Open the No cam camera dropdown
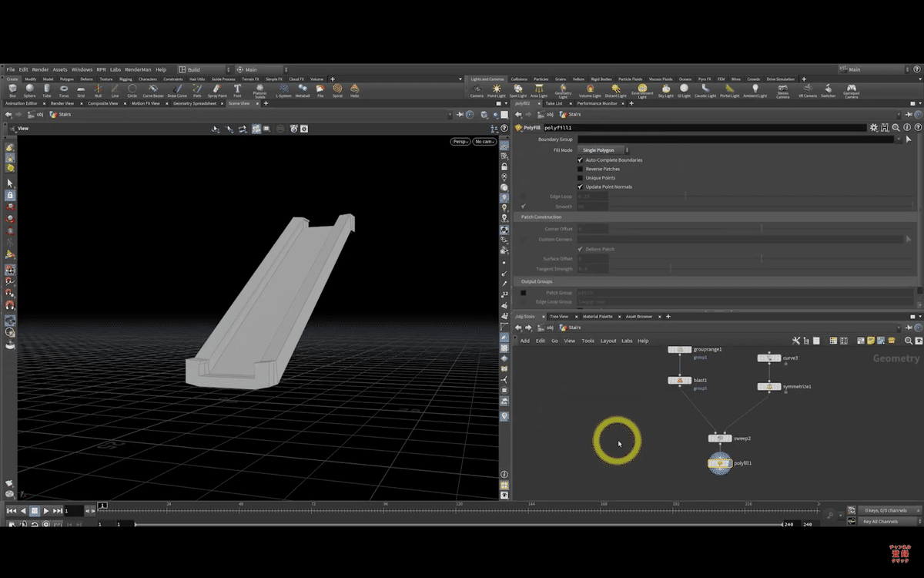This screenshot has height=578, width=924. (484, 142)
